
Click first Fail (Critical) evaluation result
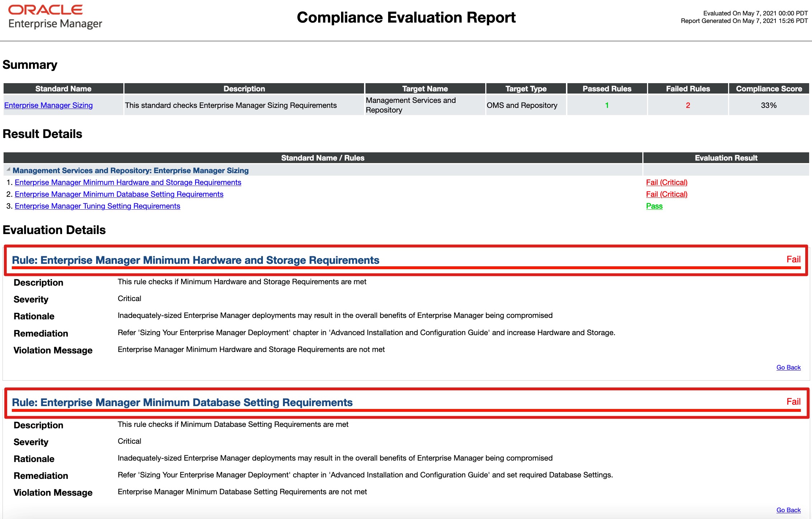[x=666, y=182]
